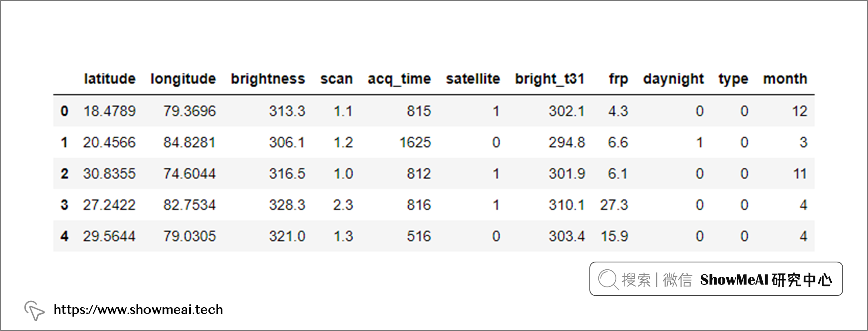This screenshot has width=868, height=331.
Task: Select the frp column header
Action: pyautogui.click(x=618, y=79)
